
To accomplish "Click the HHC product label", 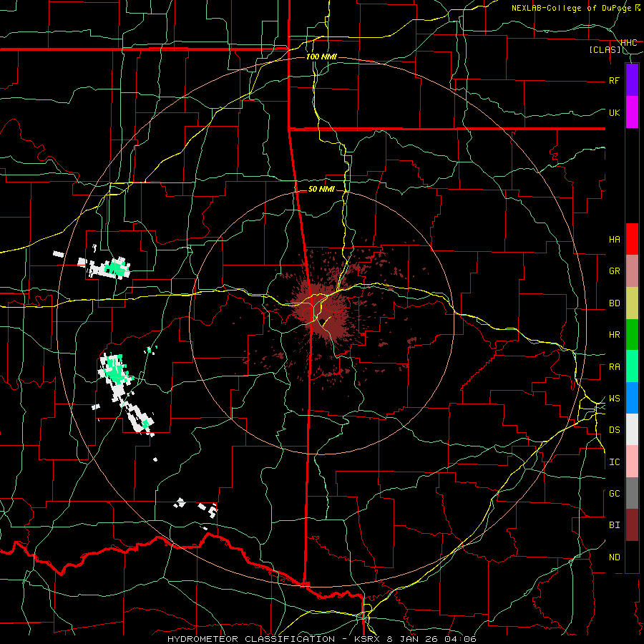I will pos(628,43).
